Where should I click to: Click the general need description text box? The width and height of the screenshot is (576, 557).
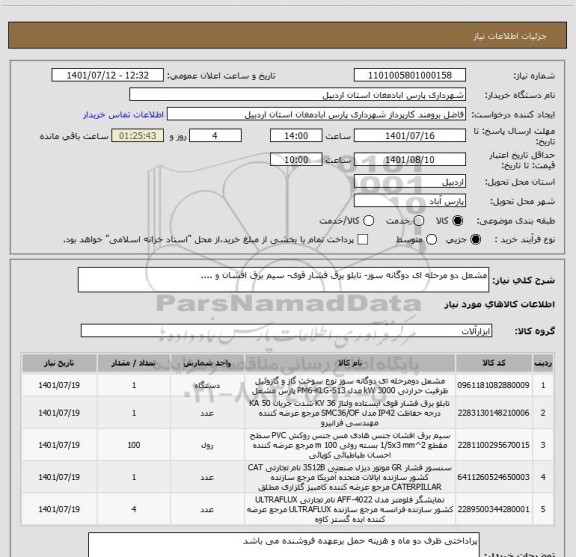click(x=283, y=280)
